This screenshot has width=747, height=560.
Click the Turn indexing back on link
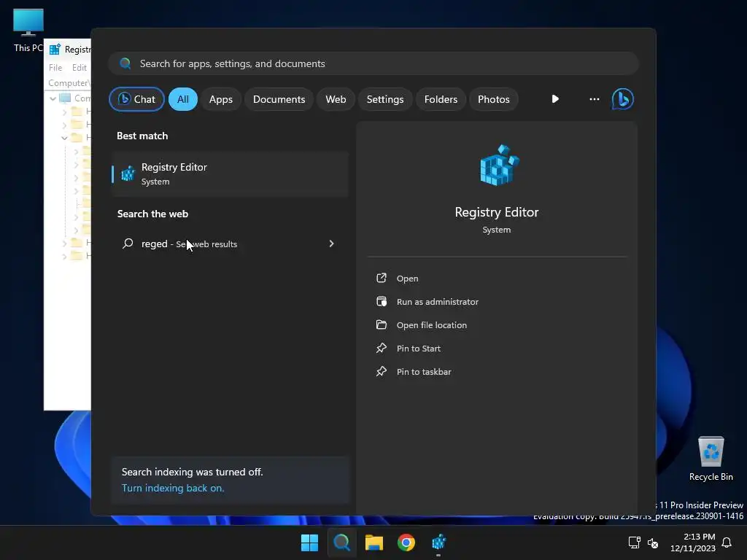coord(172,488)
